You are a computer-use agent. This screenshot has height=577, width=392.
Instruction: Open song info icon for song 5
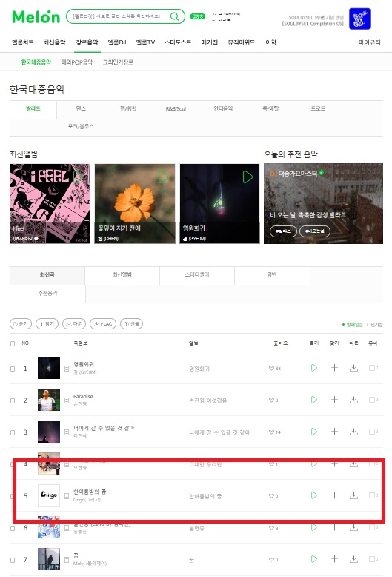click(x=67, y=496)
